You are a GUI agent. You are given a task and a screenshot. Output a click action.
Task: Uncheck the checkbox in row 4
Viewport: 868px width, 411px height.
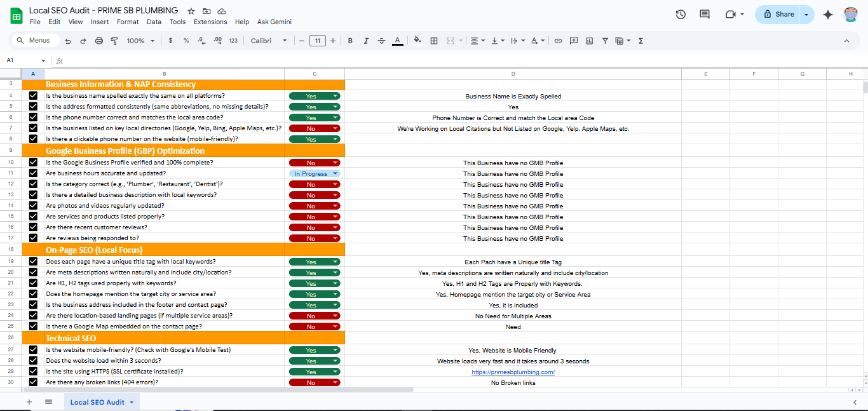[33, 96]
